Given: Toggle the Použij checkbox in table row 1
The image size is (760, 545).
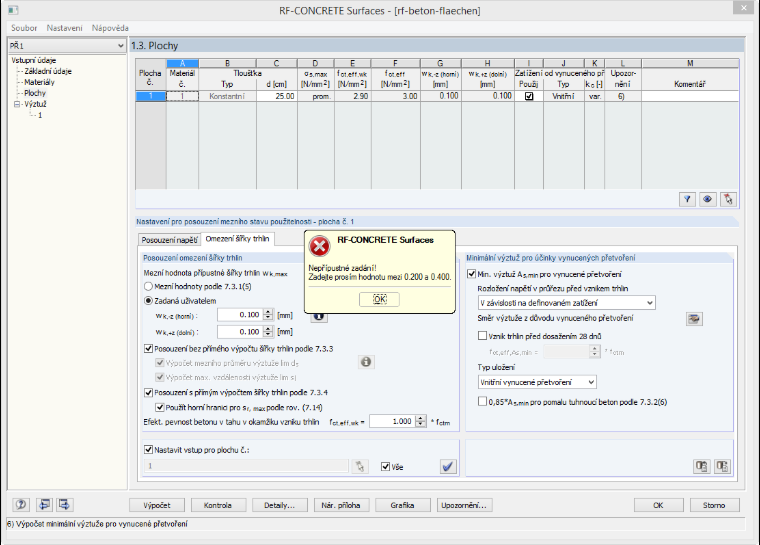Looking at the screenshot, I should pos(529,96).
